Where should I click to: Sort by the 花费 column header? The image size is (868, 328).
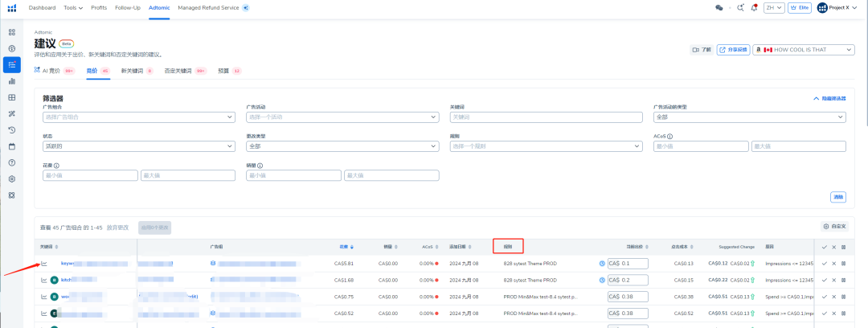coord(346,247)
